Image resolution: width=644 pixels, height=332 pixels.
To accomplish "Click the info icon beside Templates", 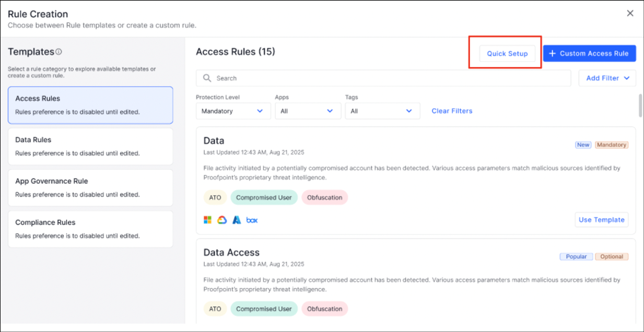I will [59, 52].
